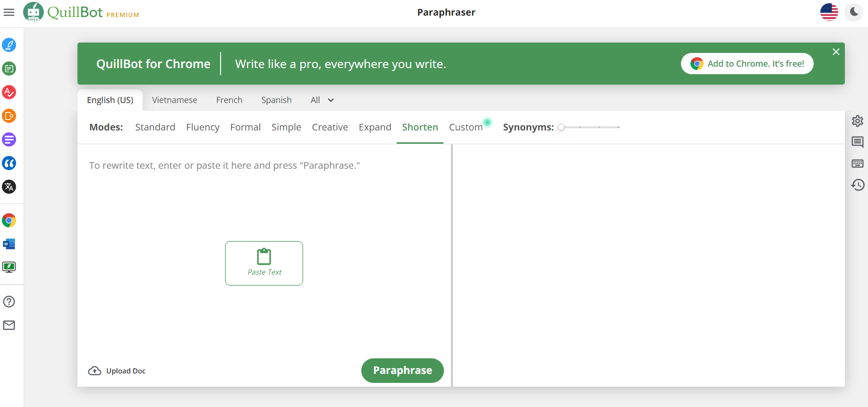This screenshot has width=868, height=407.
Task: Close the QuillBot for Chrome banner
Action: coord(836,52)
